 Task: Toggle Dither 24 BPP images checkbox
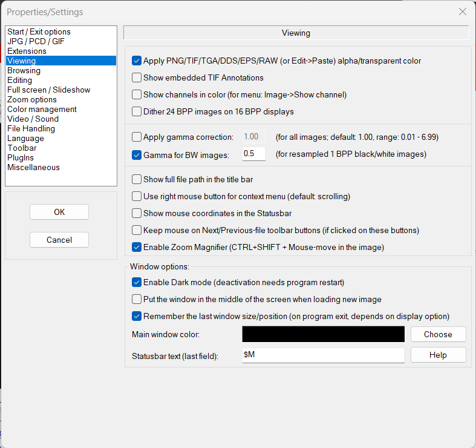tap(137, 111)
